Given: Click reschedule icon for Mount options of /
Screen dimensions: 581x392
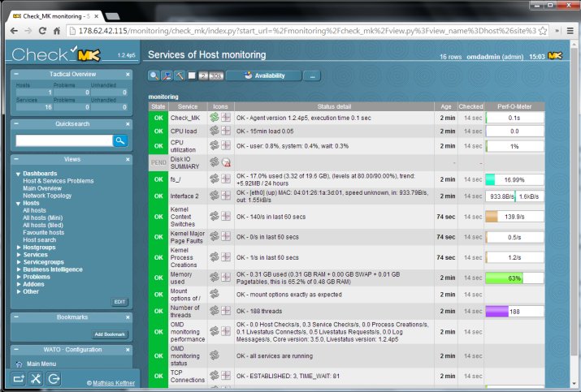Looking at the screenshot, I should click(215, 295).
